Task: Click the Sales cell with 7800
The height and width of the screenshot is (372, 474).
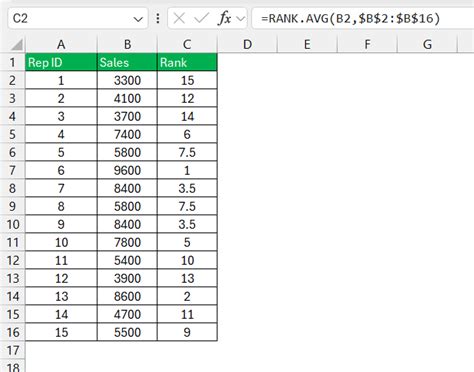Action: click(127, 242)
